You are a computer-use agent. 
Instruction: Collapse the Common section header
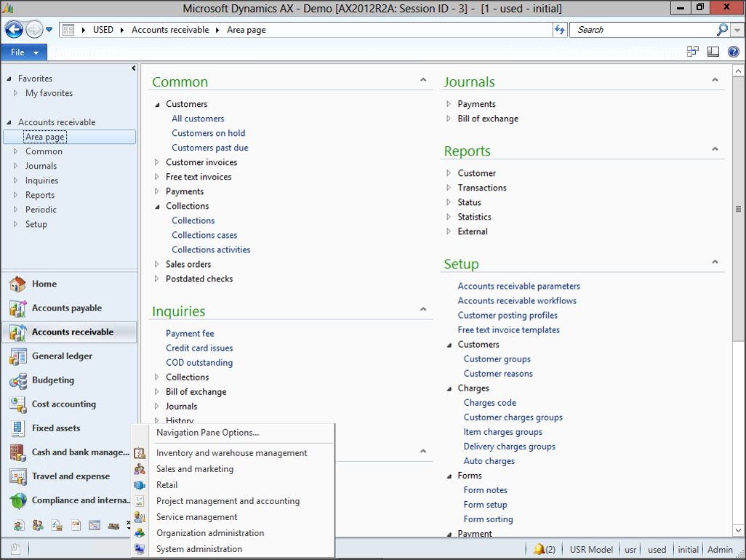(x=424, y=81)
